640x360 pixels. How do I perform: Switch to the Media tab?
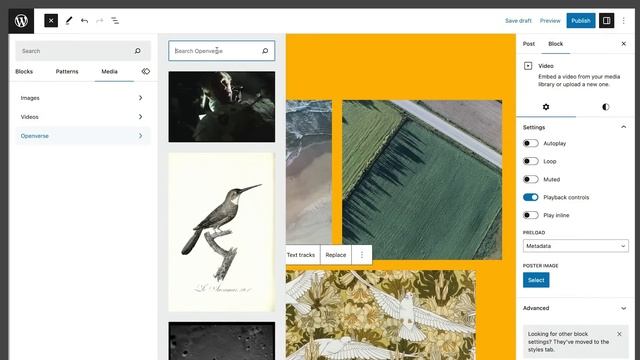click(109, 71)
